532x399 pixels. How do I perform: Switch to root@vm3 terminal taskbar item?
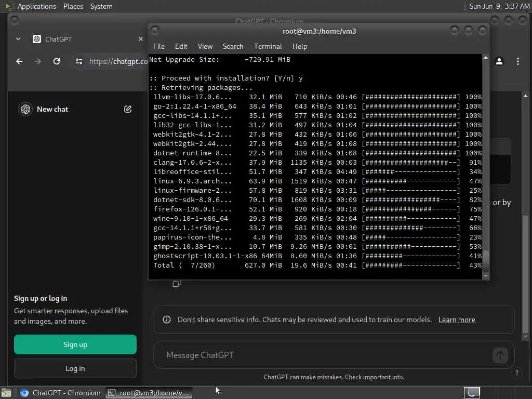click(x=148, y=393)
